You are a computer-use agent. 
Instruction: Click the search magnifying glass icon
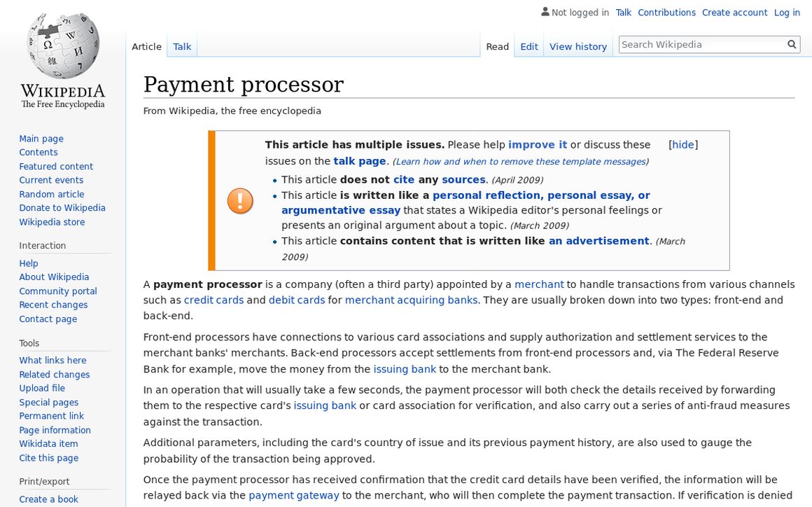click(x=792, y=45)
